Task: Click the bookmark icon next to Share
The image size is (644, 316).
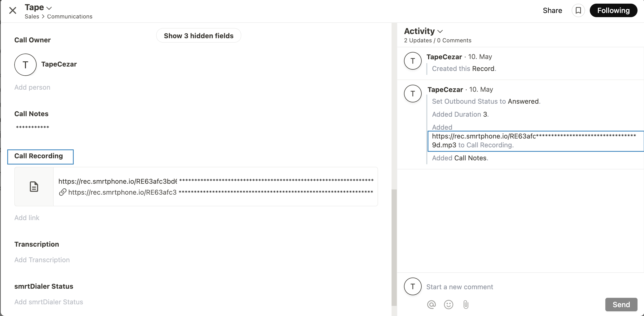Action: (578, 10)
